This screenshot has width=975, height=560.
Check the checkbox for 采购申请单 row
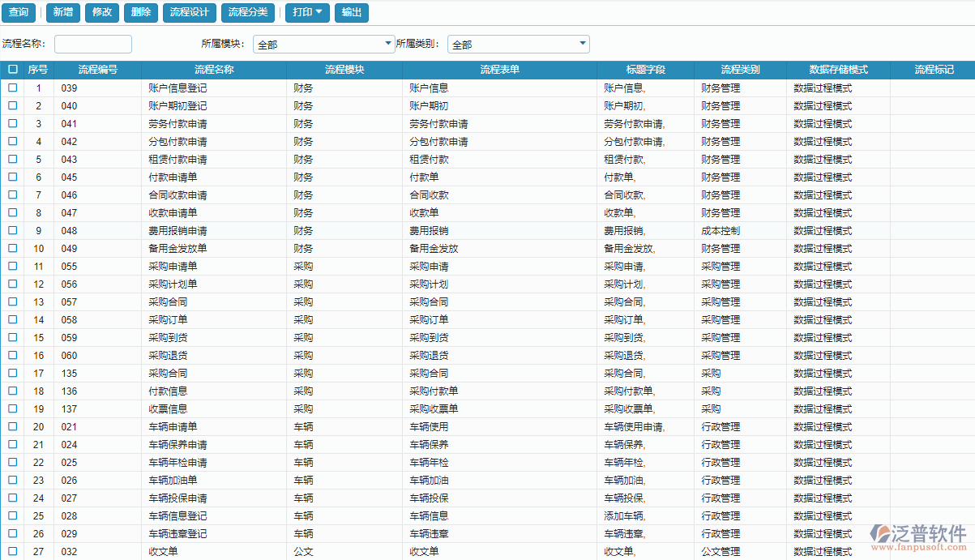[12, 266]
